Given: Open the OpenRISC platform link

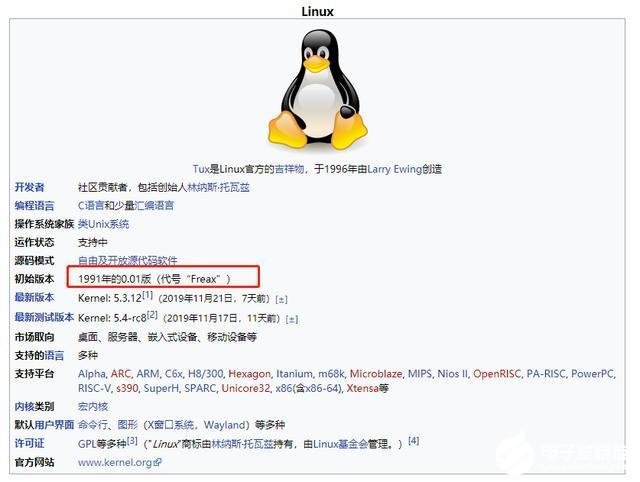Looking at the screenshot, I should [497, 373].
